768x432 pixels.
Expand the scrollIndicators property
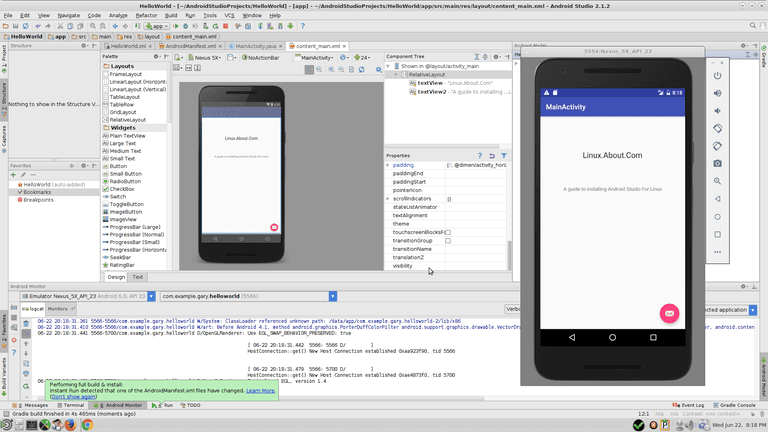tap(388, 199)
